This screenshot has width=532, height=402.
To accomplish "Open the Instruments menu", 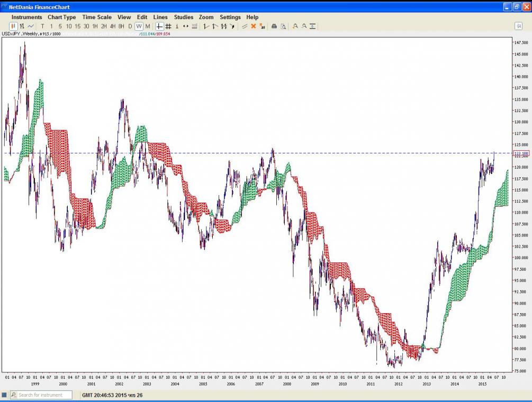I will tap(26, 17).
